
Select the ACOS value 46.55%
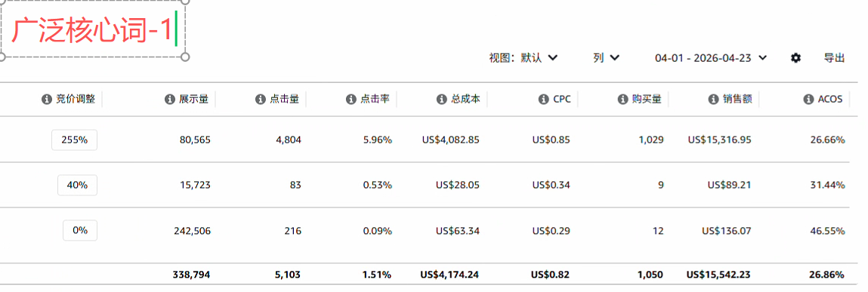pyautogui.click(x=828, y=231)
